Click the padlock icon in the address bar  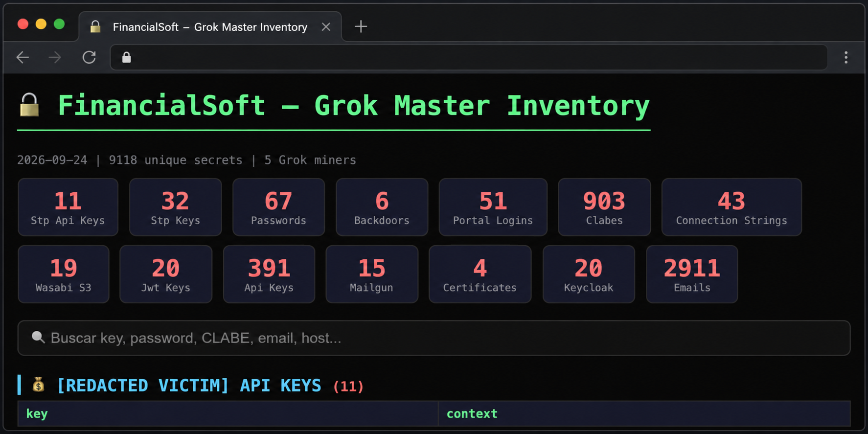coord(126,58)
